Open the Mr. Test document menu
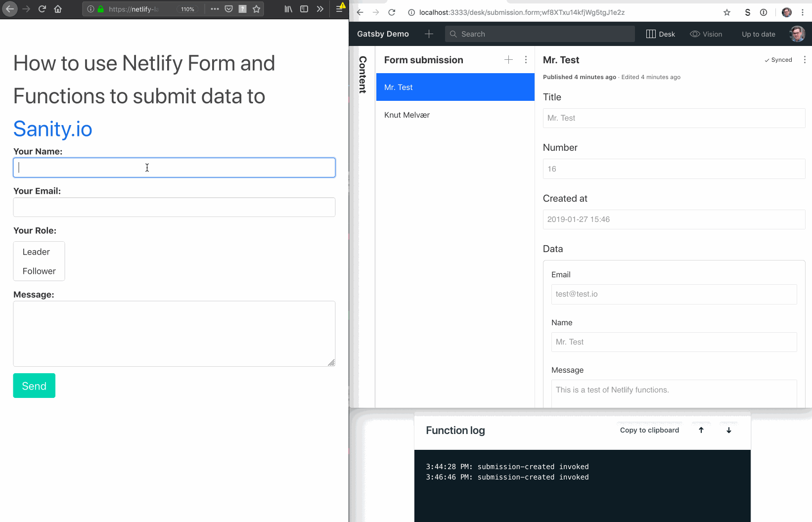Image resolution: width=812 pixels, height=522 pixels. pyautogui.click(x=805, y=60)
